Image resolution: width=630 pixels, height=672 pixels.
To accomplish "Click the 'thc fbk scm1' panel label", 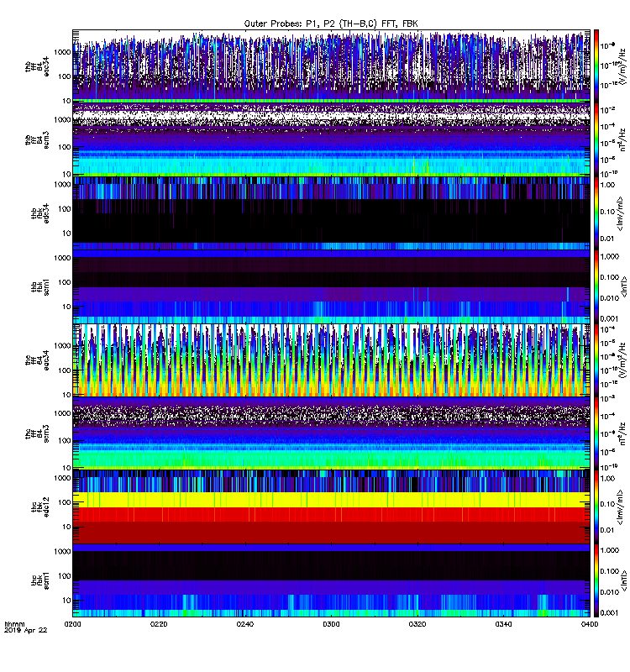I will (40, 580).
